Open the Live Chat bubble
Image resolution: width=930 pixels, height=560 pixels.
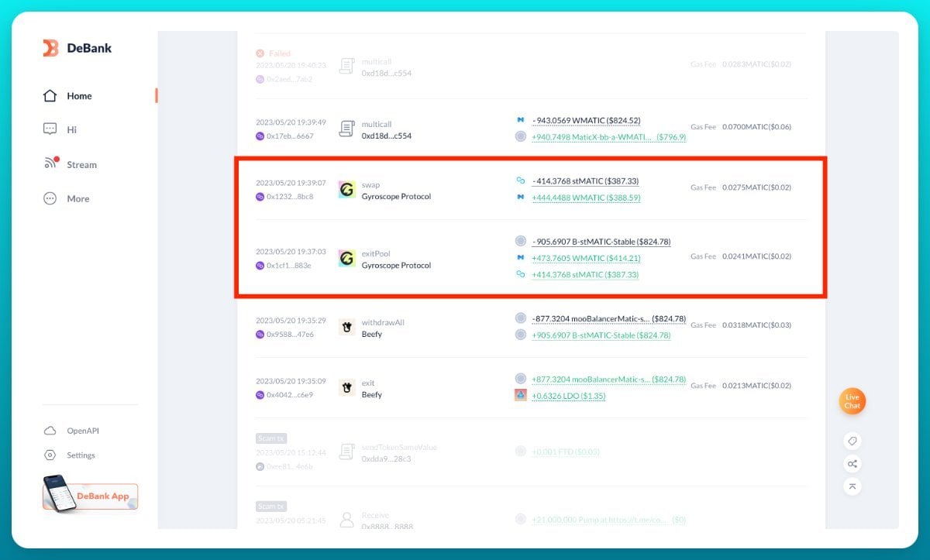tap(852, 401)
